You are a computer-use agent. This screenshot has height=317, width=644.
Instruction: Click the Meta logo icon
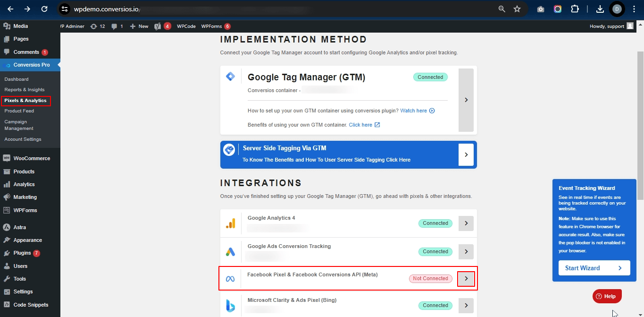tap(230, 279)
